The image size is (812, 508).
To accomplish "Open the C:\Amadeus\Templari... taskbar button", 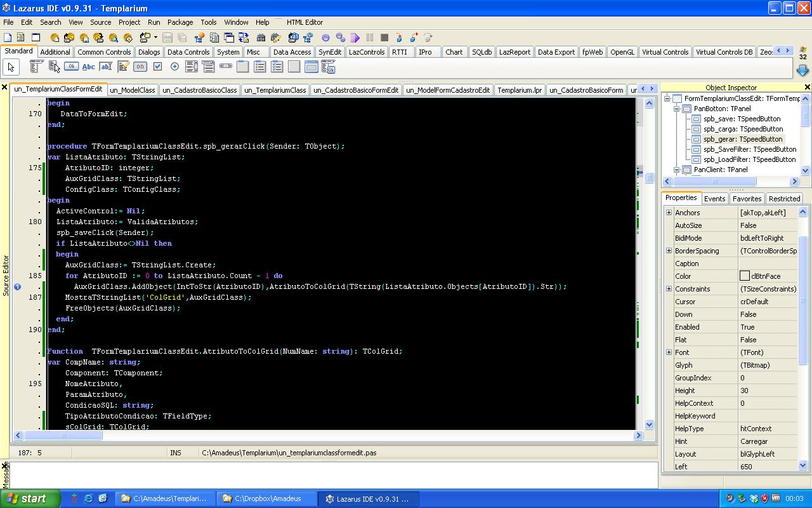I will tap(164, 498).
